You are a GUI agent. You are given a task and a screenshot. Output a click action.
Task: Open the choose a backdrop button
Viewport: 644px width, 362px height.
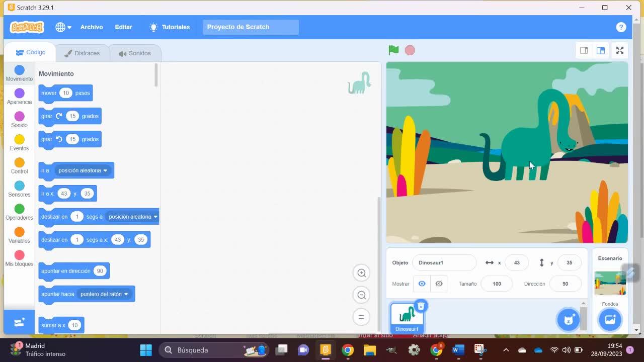click(610, 319)
